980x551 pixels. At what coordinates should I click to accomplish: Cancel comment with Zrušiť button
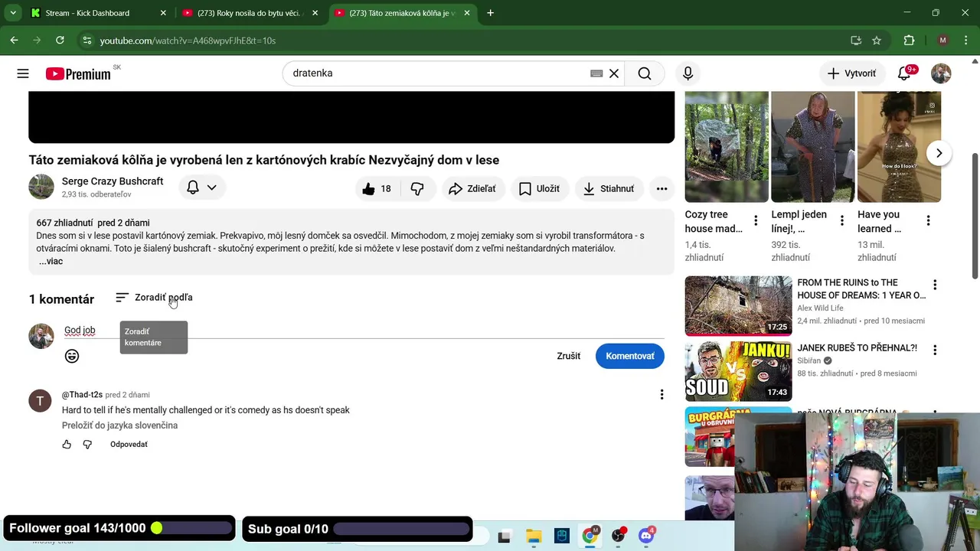click(x=569, y=356)
